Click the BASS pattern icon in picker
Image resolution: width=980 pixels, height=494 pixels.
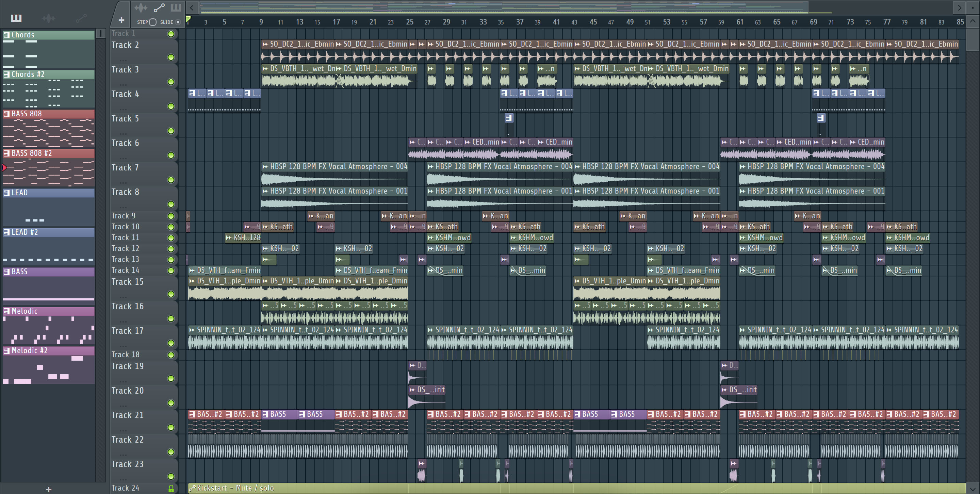6,272
